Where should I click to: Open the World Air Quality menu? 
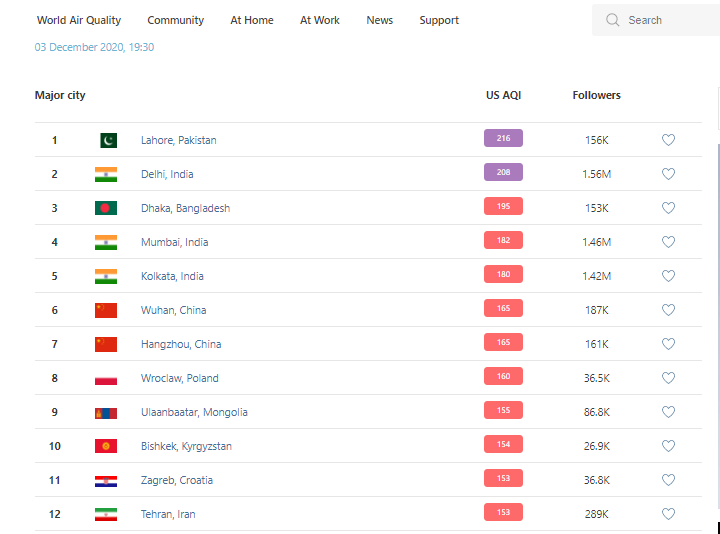(x=79, y=20)
